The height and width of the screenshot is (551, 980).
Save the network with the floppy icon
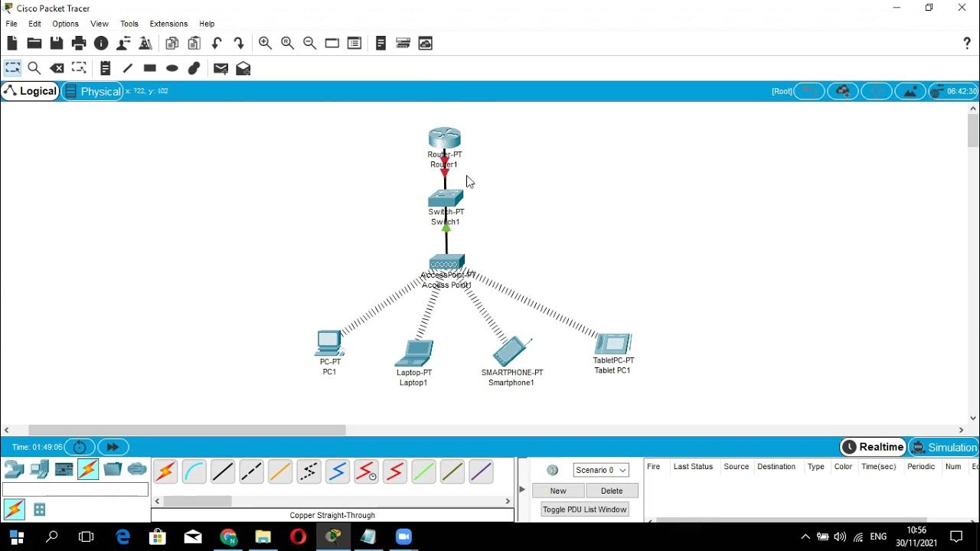tap(56, 44)
